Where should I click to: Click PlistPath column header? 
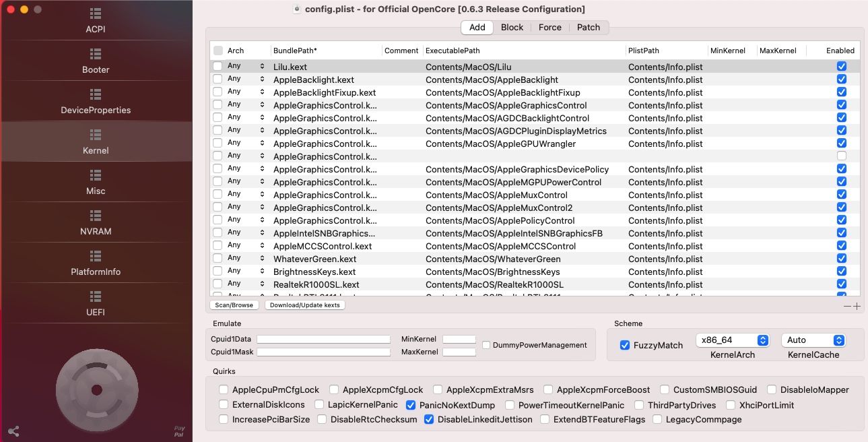[644, 51]
